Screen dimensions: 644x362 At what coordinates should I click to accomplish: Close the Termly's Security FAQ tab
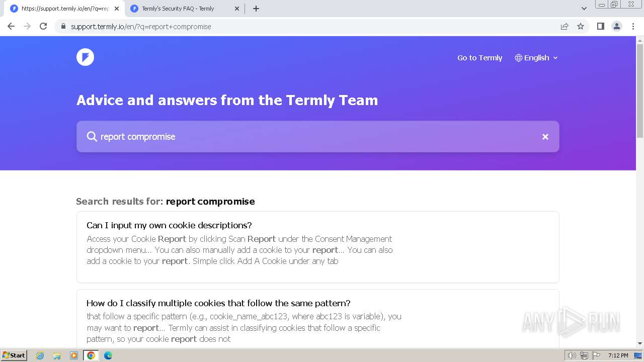point(237,9)
